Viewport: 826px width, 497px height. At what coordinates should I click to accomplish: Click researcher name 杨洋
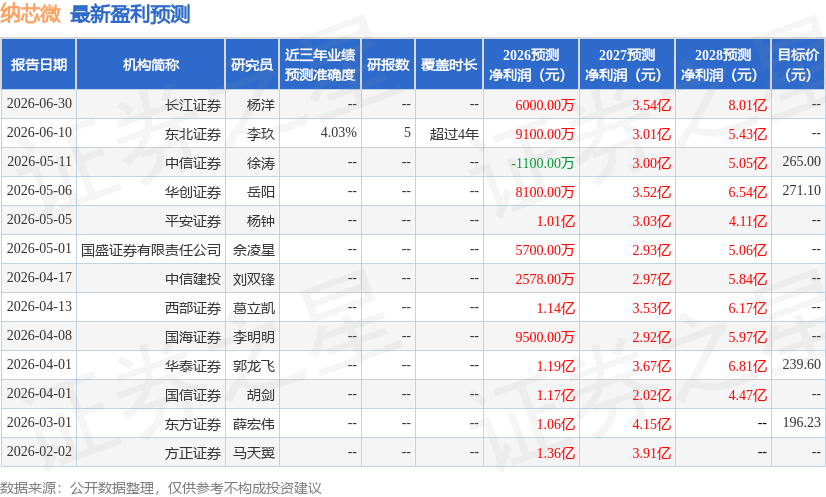pyautogui.click(x=261, y=105)
